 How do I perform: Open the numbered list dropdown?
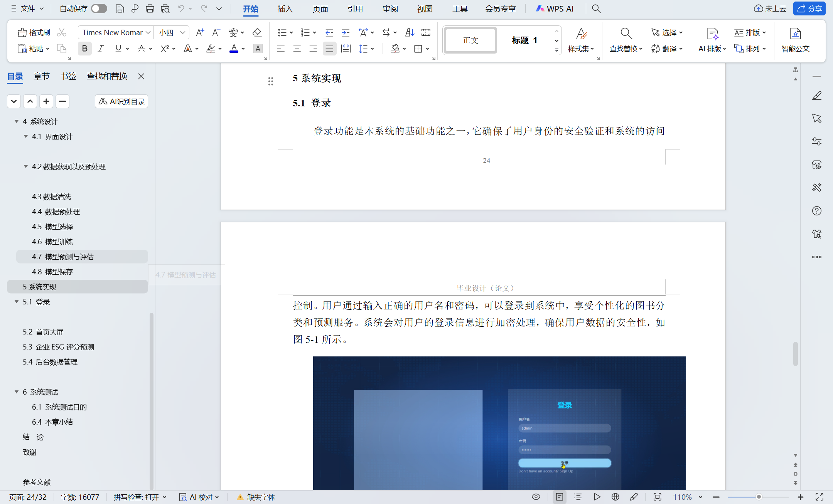pos(314,32)
